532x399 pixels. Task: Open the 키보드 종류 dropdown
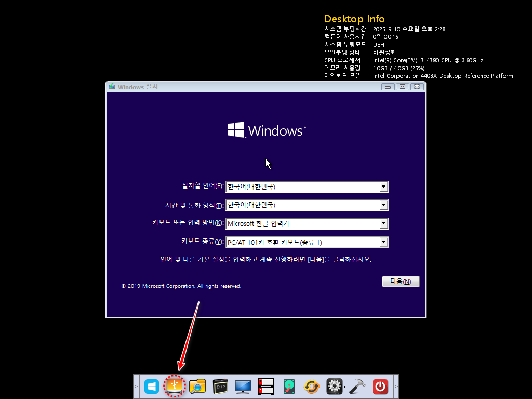[x=383, y=242]
